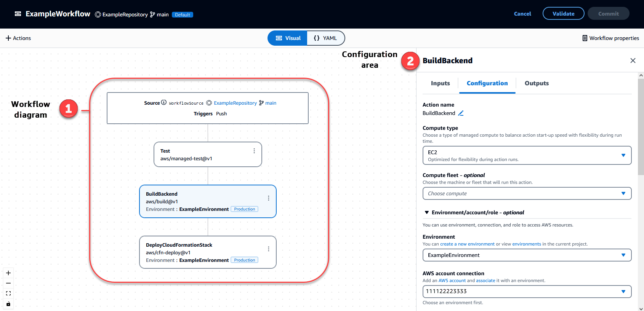The image size is (644, 311).
Task: Open the BuildBackend action's three-dot menu
Action: pyautogui.click(x=269, y=198)
